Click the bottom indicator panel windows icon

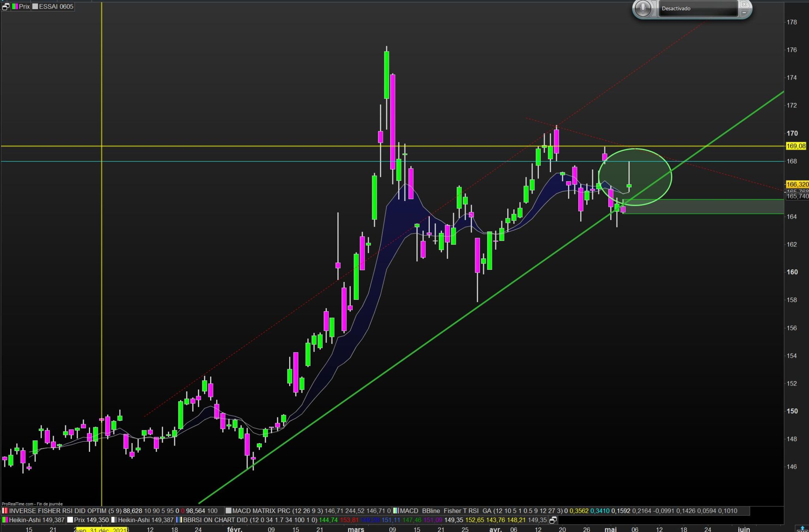tap(553, 520)
